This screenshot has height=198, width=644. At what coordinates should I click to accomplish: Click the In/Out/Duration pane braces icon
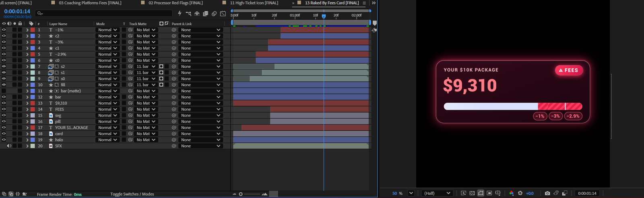18,194
